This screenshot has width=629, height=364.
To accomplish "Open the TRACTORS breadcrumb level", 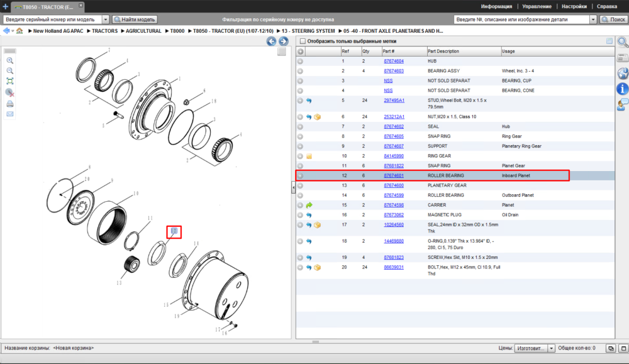I will pyautogui.click(x=104, y=31).
